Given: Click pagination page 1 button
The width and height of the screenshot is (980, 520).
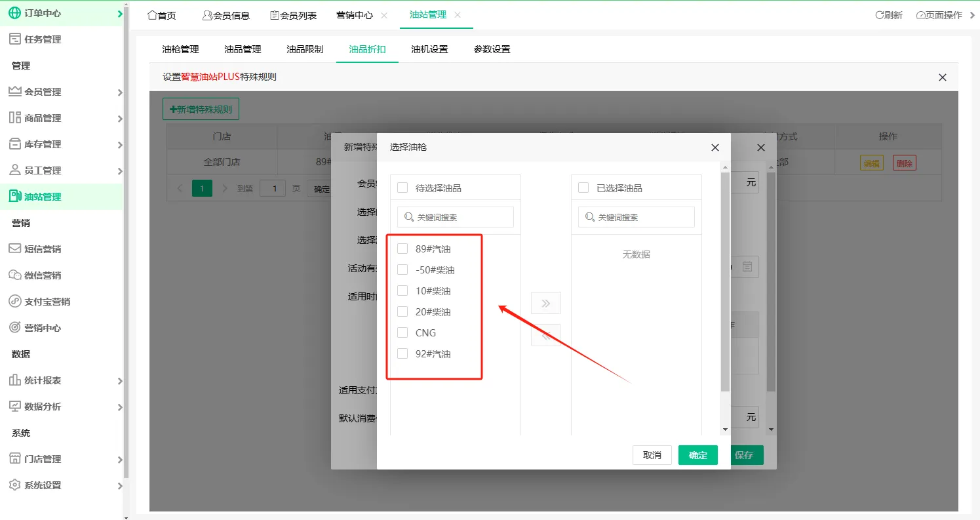Looking at the screenshot, I should 202,188.
